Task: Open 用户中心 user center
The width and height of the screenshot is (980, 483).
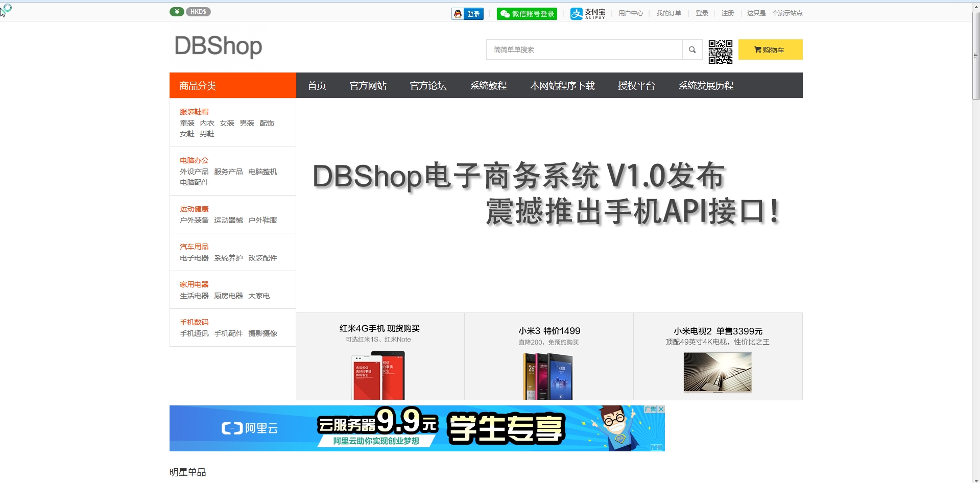Action: (631, 13)
